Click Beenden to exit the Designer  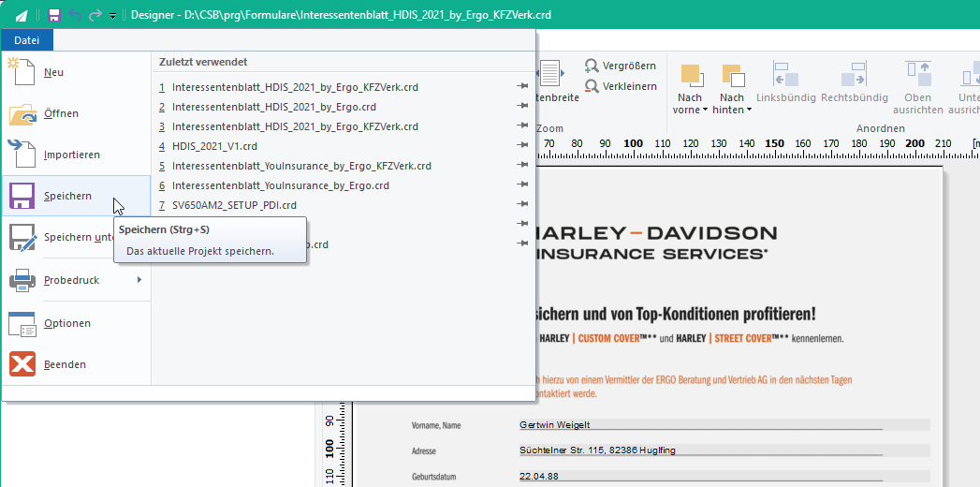(x=76, y=363)
